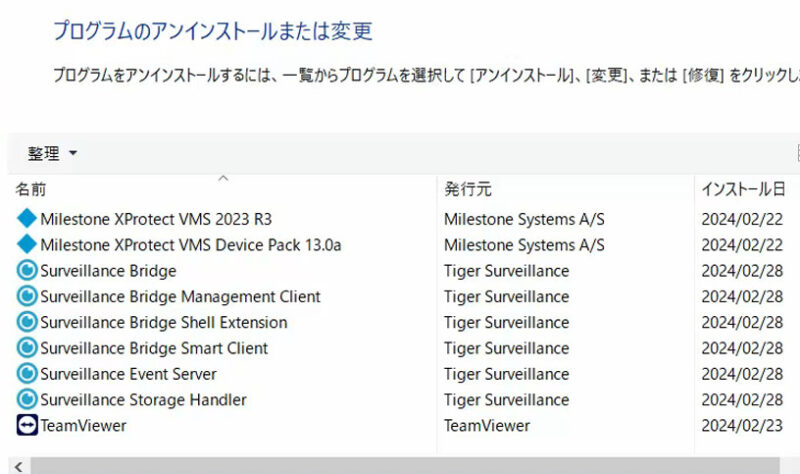
Task: Click the Surveillance Bridge program icon
Action: (27, 270)
